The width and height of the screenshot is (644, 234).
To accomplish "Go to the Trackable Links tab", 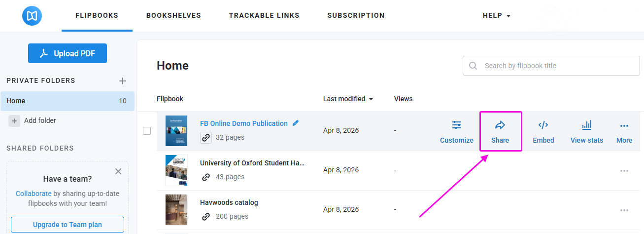I will [264, 16].
